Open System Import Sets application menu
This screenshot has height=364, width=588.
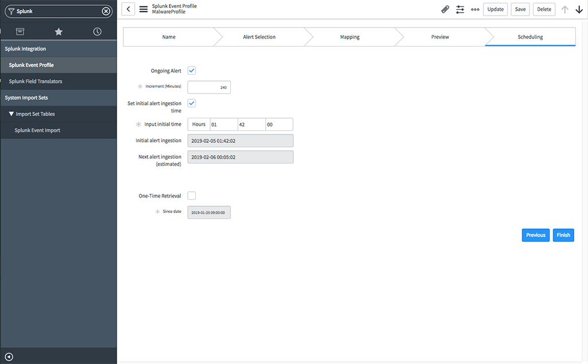coord(59,98)
